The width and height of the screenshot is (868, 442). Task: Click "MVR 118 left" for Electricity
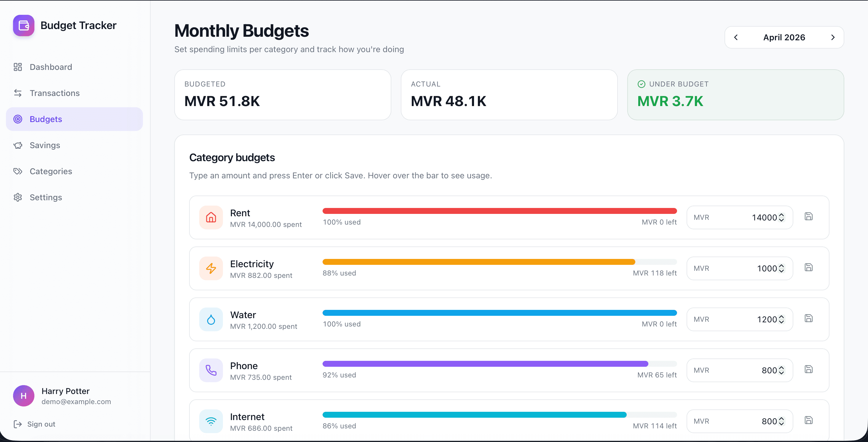pyautogui.click(x=655, y=273)
